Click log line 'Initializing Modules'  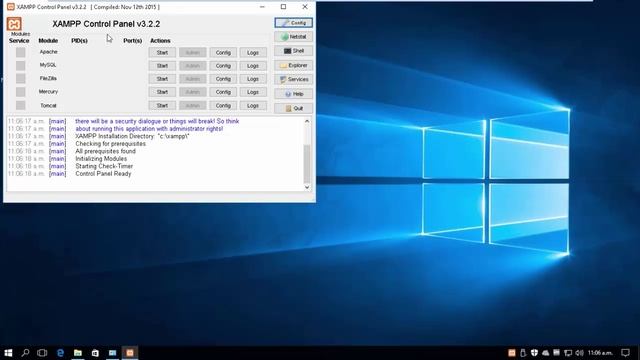click(101, 159)
